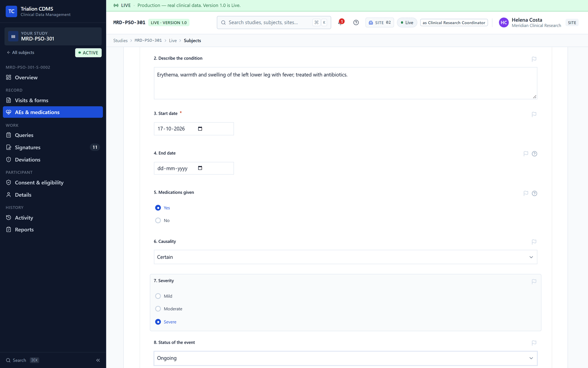
Task: Open Activity history
Action: coord(53,218)
